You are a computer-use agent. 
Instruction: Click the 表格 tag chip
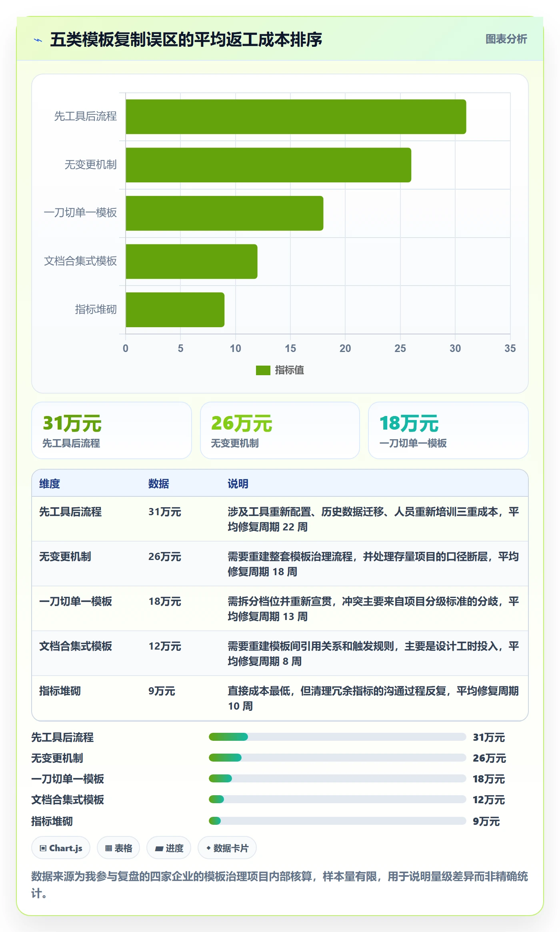(x=118, y=848)
